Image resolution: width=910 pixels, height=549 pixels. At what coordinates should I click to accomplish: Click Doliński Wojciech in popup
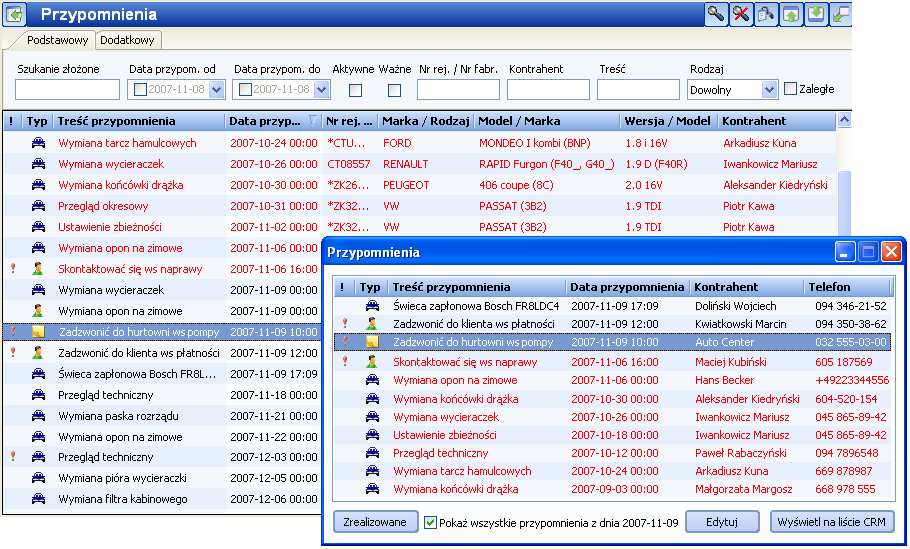735,306
